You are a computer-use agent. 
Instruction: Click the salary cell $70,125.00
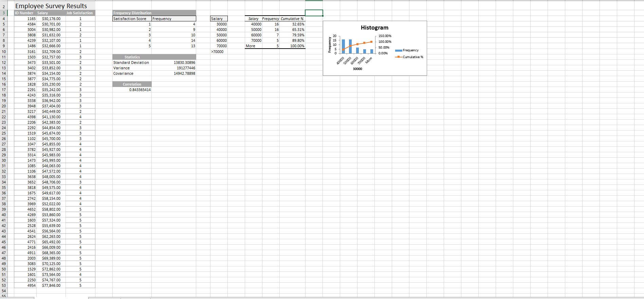tap(51, 264)
